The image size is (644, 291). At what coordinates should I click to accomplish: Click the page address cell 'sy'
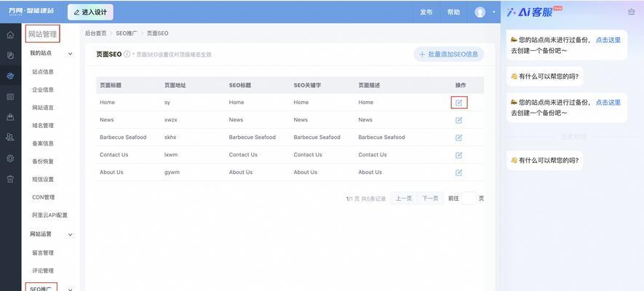167,103
